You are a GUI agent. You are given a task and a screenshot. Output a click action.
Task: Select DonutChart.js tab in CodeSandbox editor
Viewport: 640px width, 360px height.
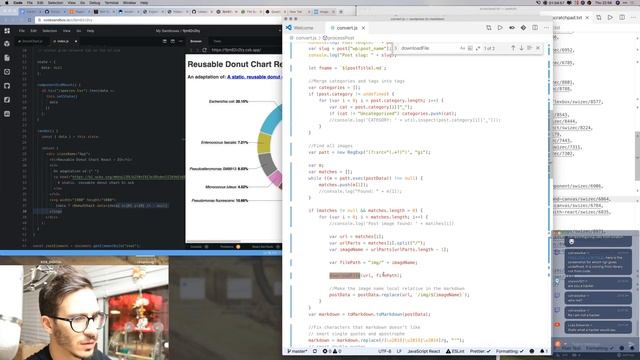pyautogui.click(x=32, y=41)
